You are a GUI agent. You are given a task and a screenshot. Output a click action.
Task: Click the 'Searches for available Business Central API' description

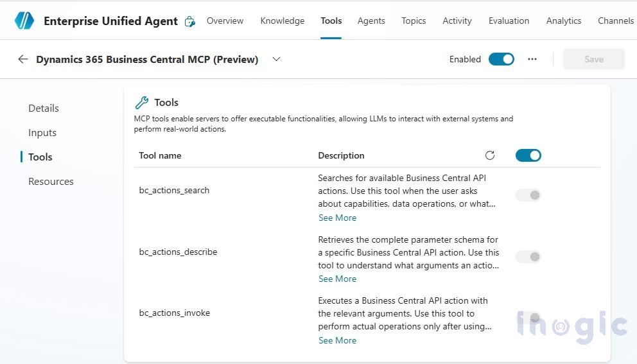click(x=406, y=191)
